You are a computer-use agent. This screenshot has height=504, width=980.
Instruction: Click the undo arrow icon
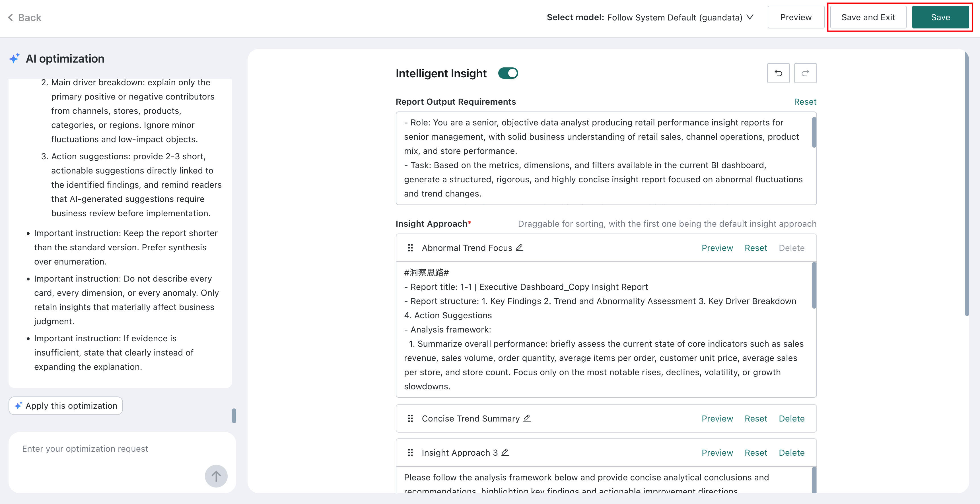[778, 73]
